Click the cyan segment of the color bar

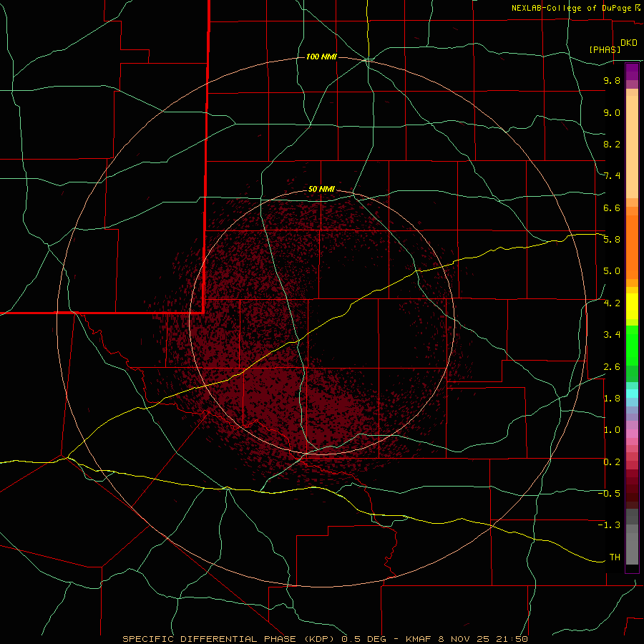(x=632, y=394)
